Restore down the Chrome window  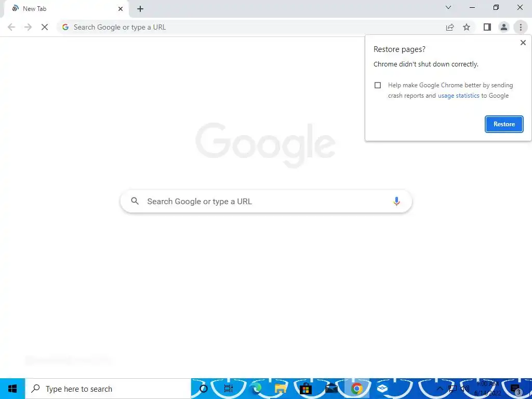(x=496, y=7)
